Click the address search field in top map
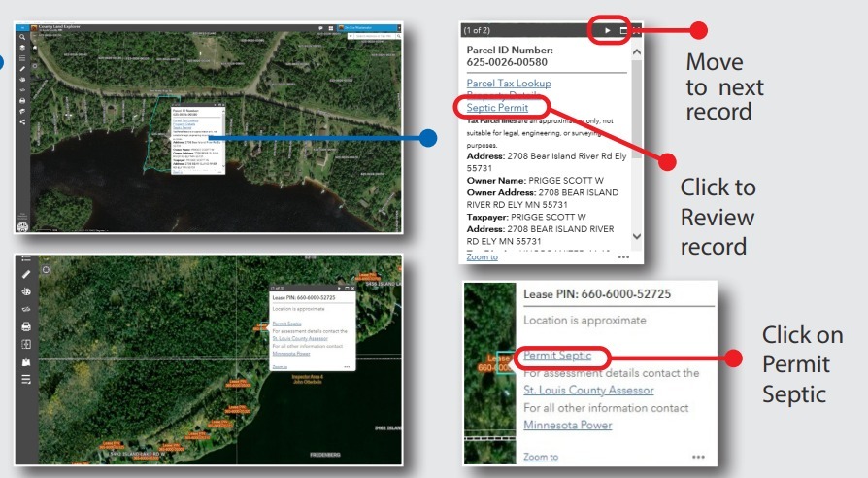 [372, 38]
